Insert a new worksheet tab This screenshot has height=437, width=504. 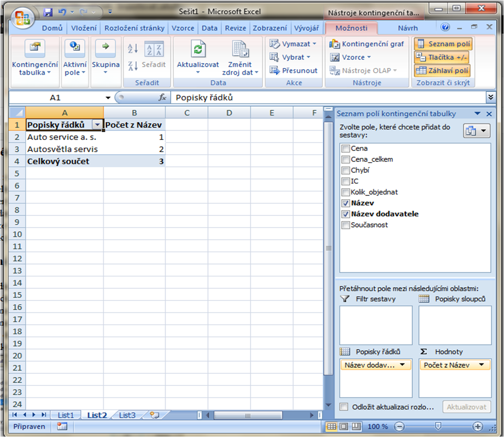(x=154, y=415)
